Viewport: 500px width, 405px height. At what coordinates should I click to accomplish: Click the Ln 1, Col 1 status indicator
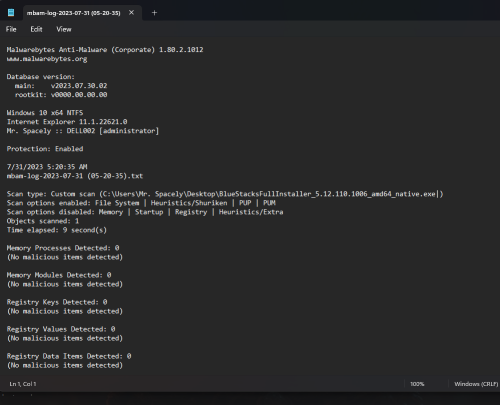[x=23, y=384]
